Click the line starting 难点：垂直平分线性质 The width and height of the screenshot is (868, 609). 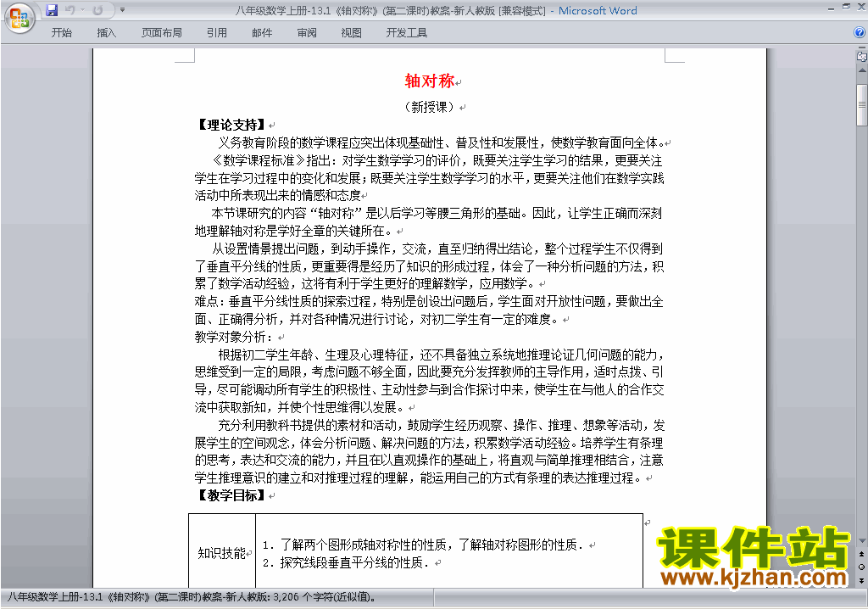[x=429, y=301]
